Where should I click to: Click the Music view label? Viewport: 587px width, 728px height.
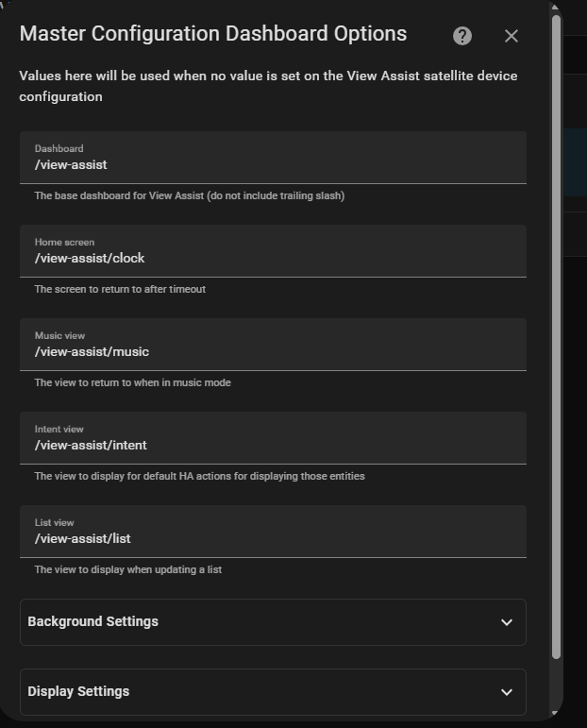(x=59, y=336)
